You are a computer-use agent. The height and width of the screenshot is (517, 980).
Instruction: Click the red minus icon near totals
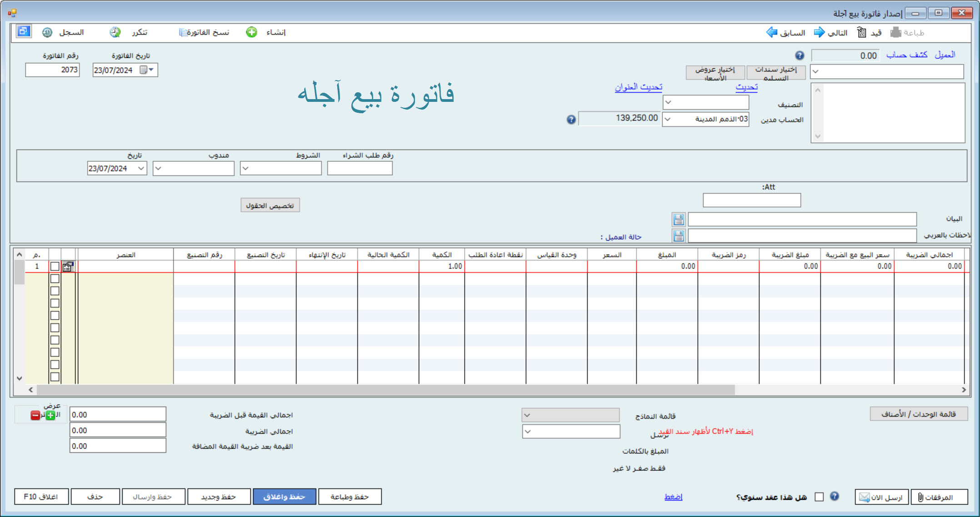(x=35, y=415)
